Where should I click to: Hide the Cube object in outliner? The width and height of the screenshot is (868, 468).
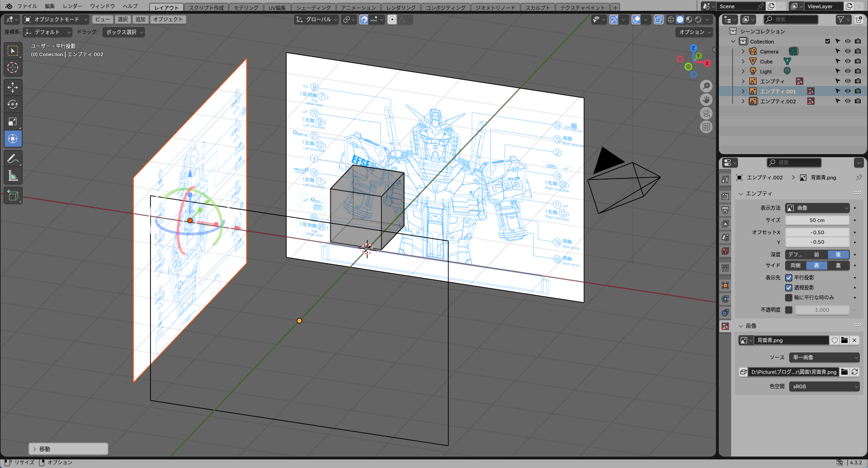[848, 61]
